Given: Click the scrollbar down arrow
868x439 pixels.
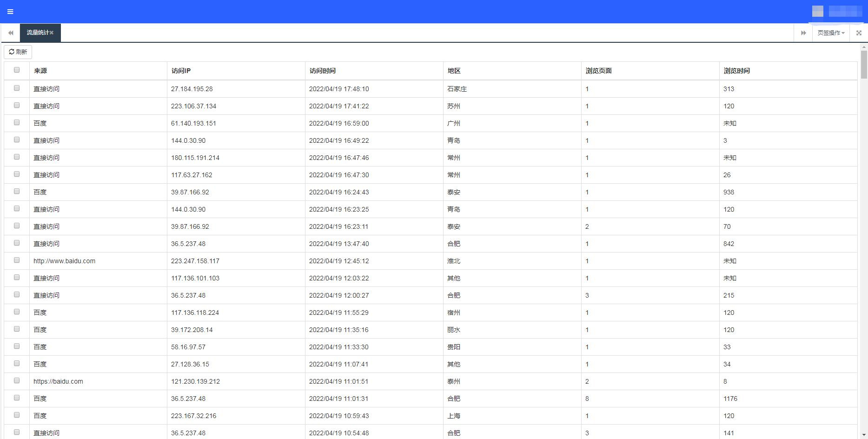Looking at the screenshot, I should pyautogui.click(x=864, y=436).
